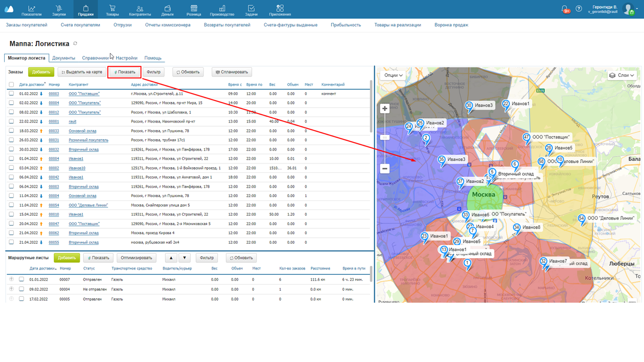Select map marker 34 Иванов8
This screenshot has height=362, width=644.
(517, 228)
